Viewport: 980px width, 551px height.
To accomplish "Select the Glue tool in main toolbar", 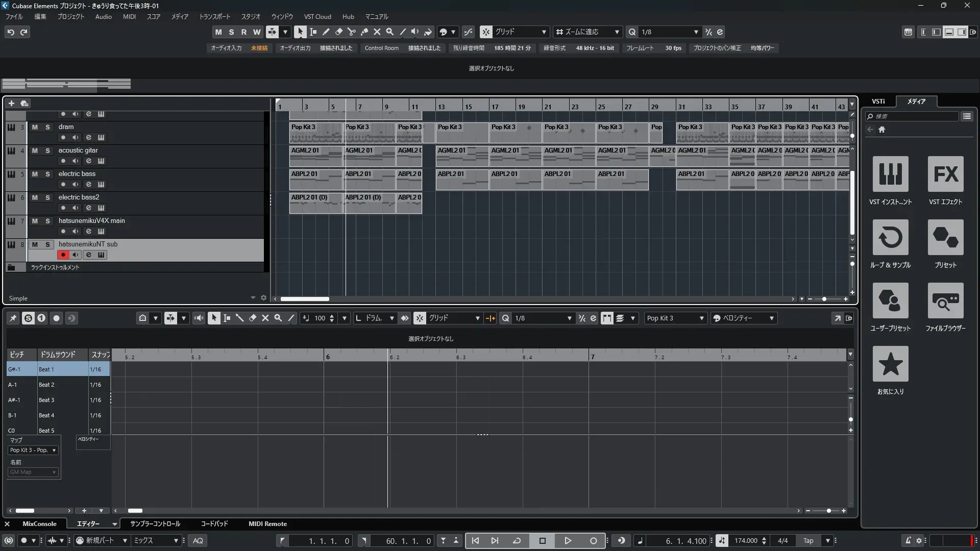I will 364,32.
